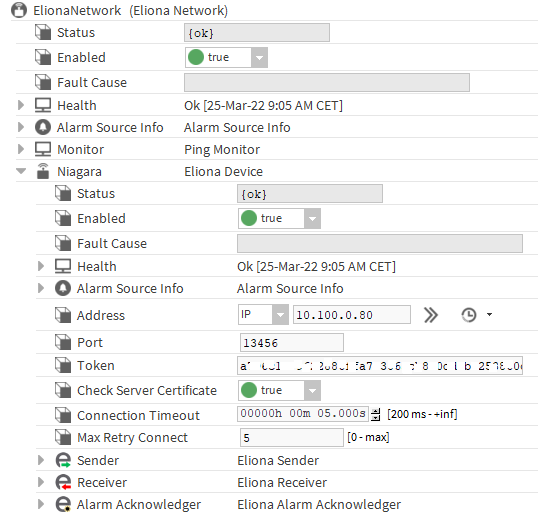Expand the Receiver row
The width and height of the screenshot is (538, 514).
click(41, 482)
